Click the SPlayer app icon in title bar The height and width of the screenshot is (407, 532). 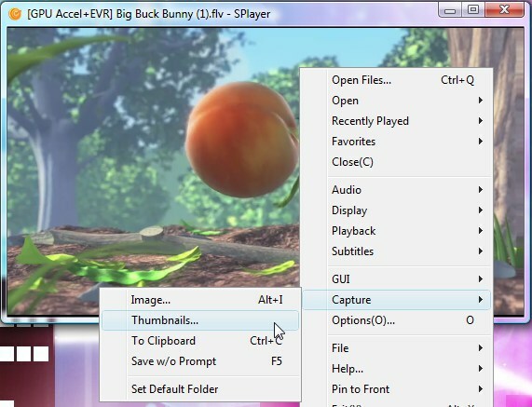[15, 14]
